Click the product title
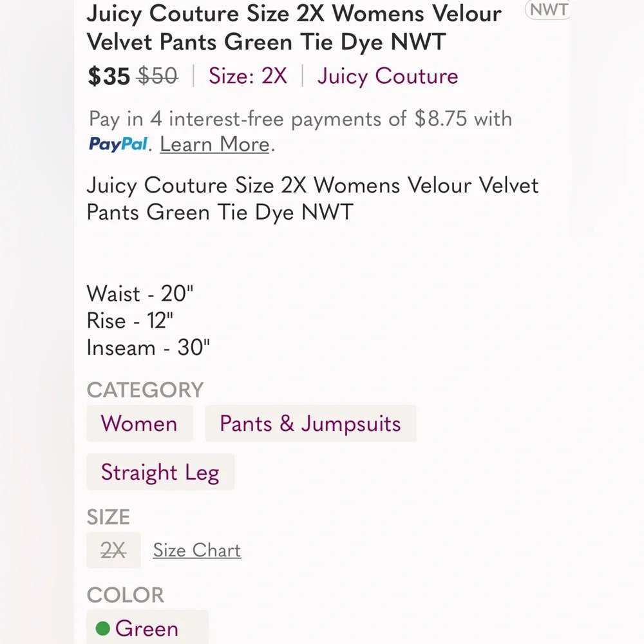This screenshot has width=644, height=644. pos(294,28)
